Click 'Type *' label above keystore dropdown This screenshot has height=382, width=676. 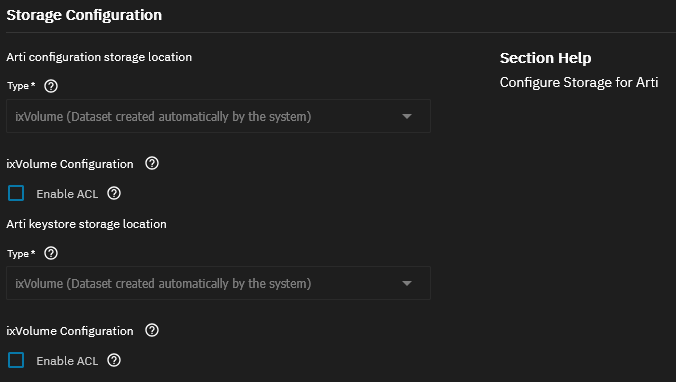click(21, 254)
